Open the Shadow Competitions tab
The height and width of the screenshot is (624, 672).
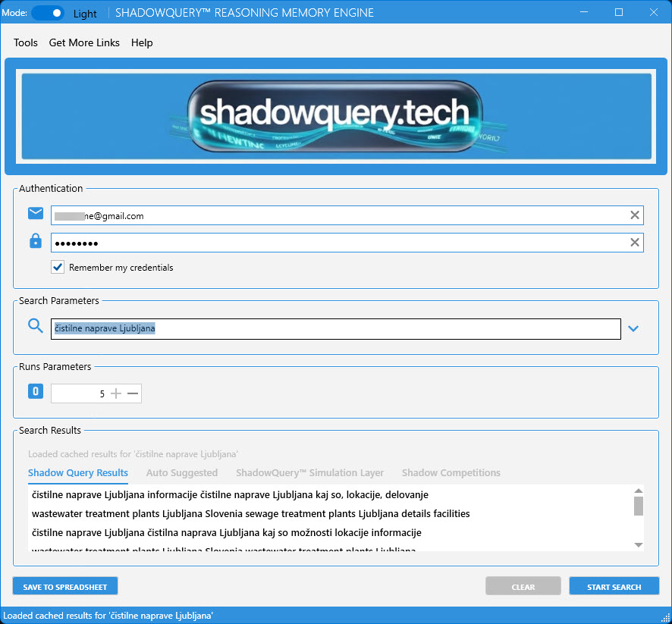451,473
